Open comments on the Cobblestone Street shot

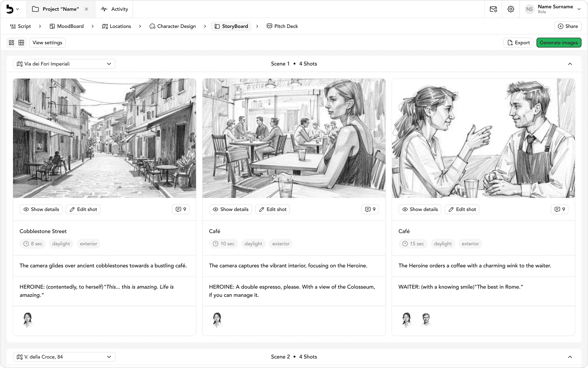click(x=181, y=209)
